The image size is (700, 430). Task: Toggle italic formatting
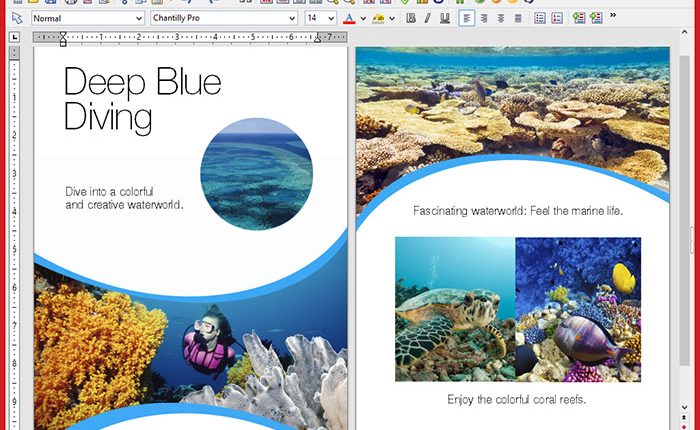pos(427,18)
